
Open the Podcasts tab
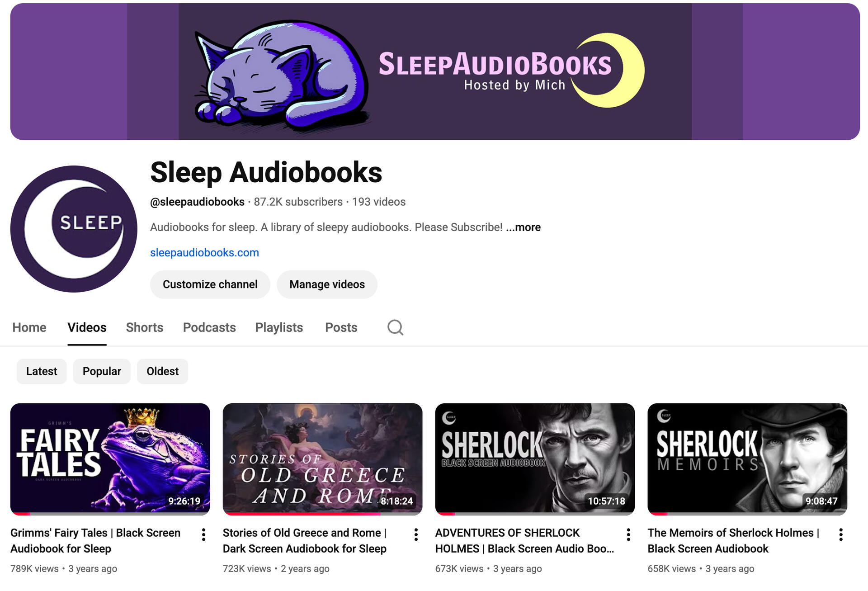coord(209,327)
